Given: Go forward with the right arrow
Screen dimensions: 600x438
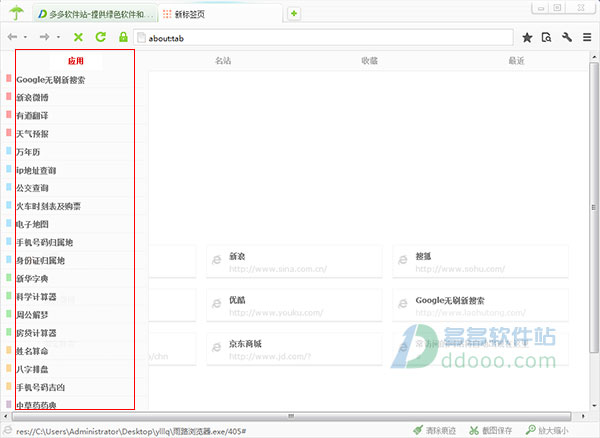Looking at the screenshot, I should click(x=44, y=37).
